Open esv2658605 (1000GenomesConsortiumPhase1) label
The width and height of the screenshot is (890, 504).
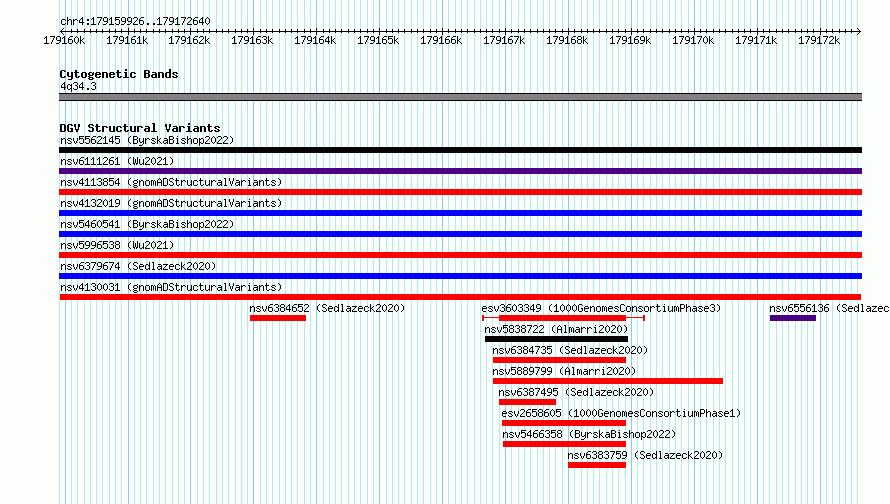(621, 413)
